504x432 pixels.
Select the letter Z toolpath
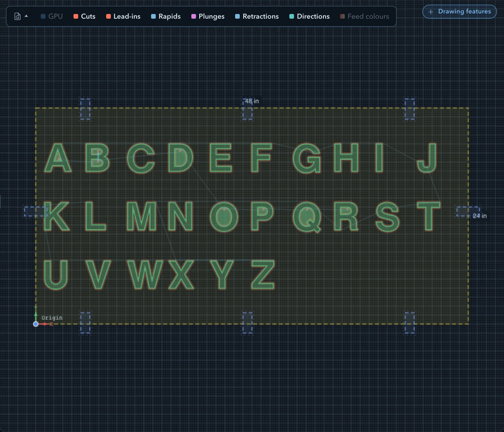coord(263,275)
